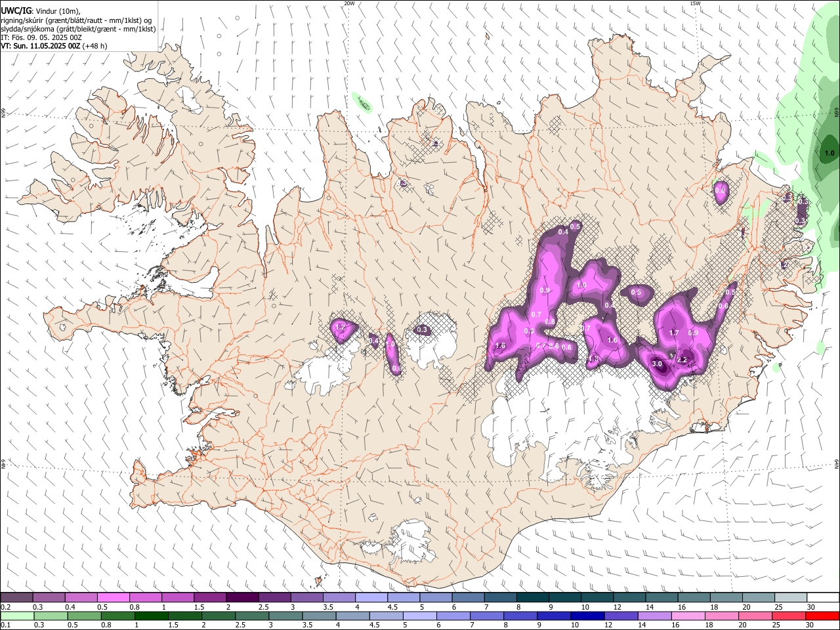Click the '1.2' snowfall value in west highlands

pos(340,327)
